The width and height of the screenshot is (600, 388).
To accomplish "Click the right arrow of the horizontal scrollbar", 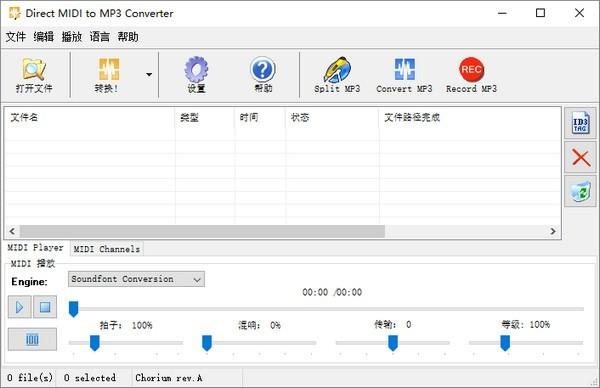I will point(553,231).
